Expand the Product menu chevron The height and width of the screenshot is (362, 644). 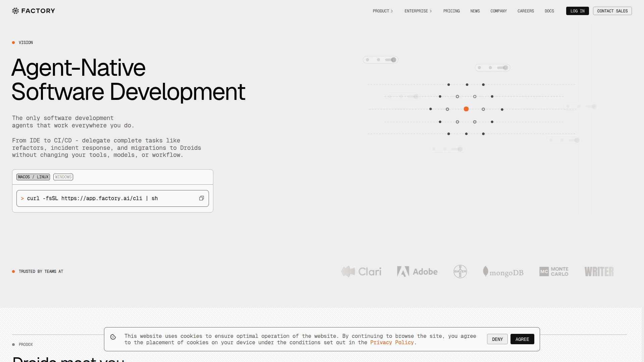tap(392, 11)
